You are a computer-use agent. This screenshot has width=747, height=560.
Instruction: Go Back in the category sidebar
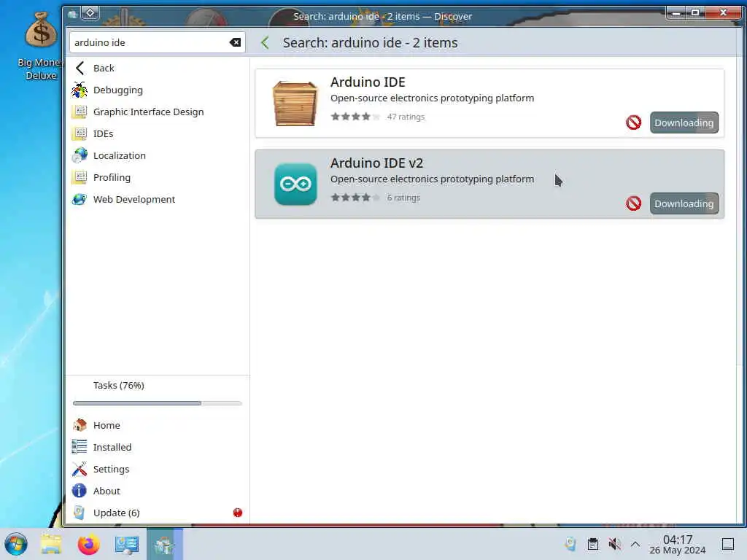pos(158,68)
